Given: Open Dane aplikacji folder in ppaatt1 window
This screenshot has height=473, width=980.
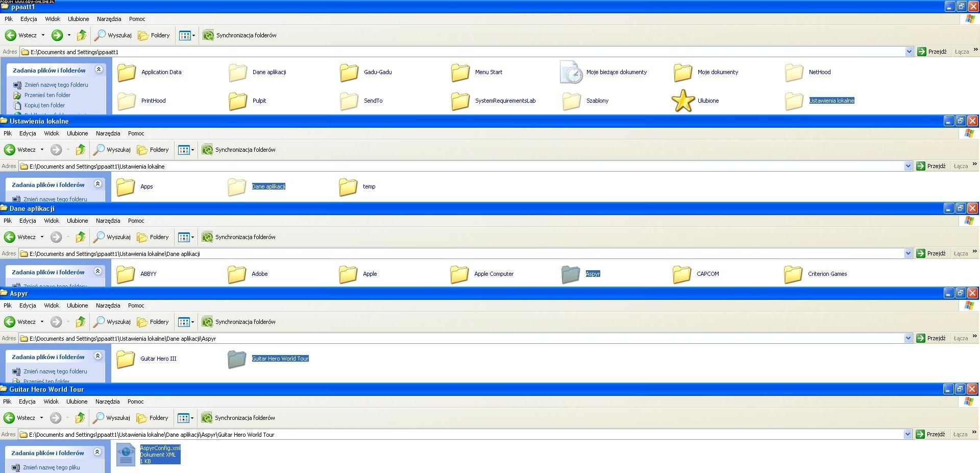Looking at the screenshot, I should (x=257, y=73).
